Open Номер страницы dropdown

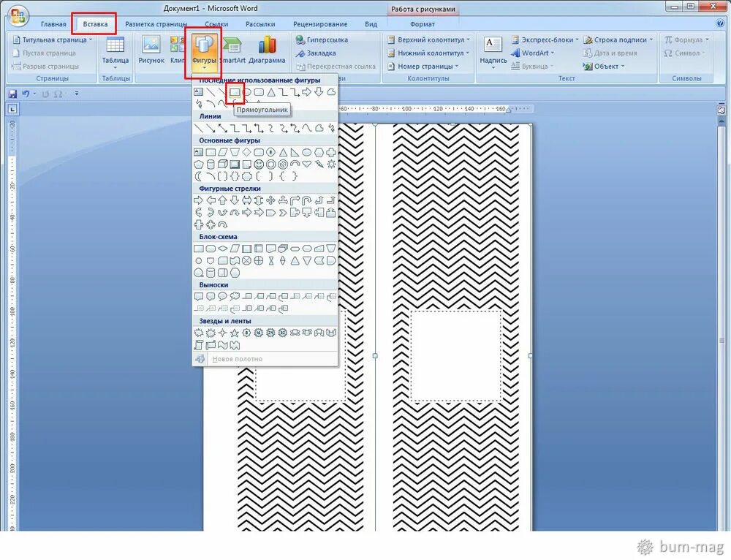coord(423,67)
